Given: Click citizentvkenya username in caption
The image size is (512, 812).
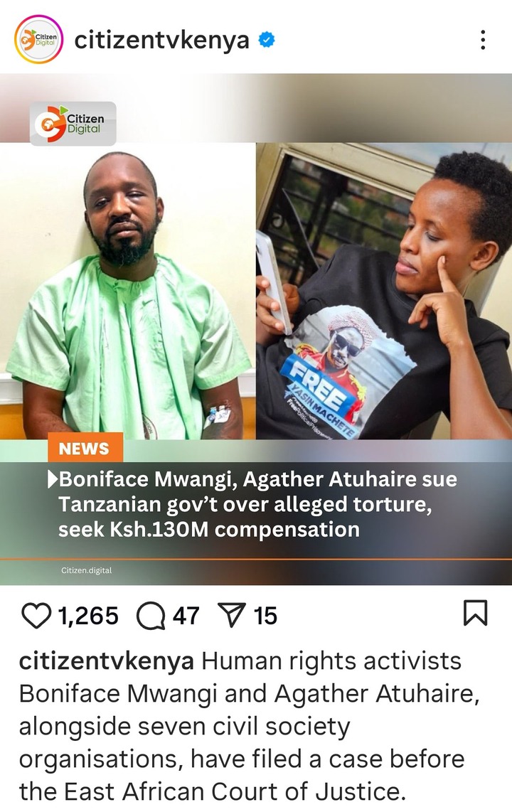Looking at the screenshot, I should tap(107, 661).
